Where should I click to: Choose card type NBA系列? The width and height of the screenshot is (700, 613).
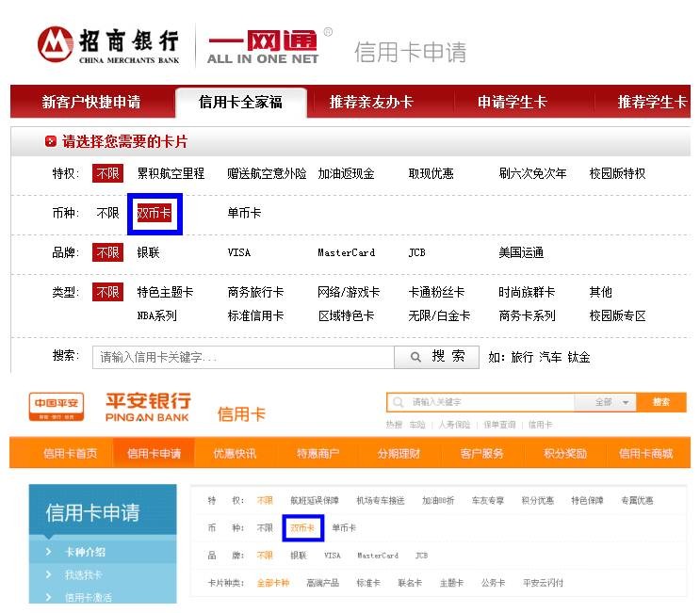[x=156, y=315]
